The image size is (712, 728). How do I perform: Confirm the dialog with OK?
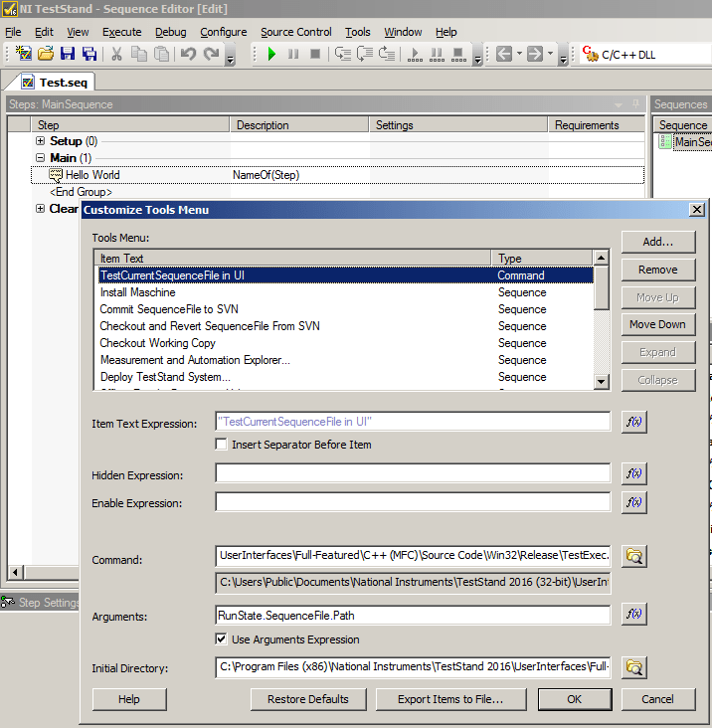click(575, 699)
